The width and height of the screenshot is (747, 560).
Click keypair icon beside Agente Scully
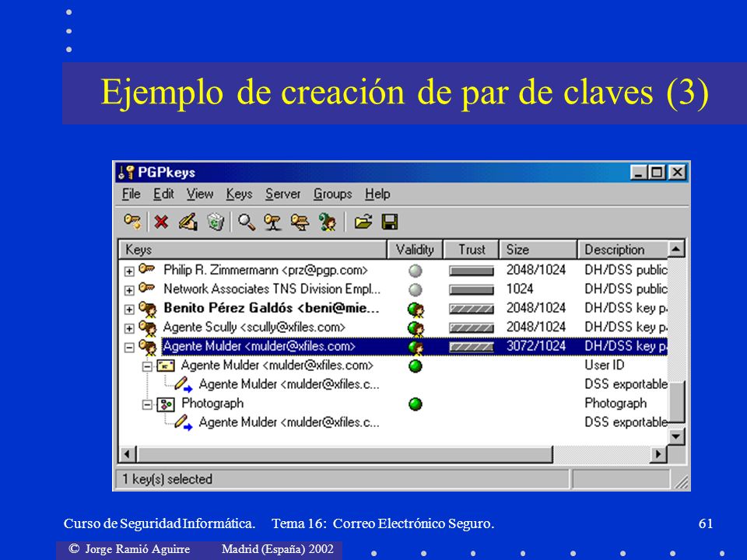click(148, 327)
